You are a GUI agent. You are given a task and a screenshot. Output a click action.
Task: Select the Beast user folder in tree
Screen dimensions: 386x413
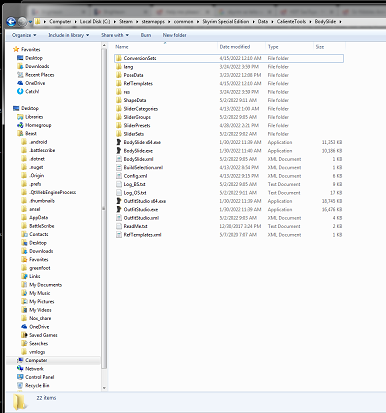(x=31, y=133)
